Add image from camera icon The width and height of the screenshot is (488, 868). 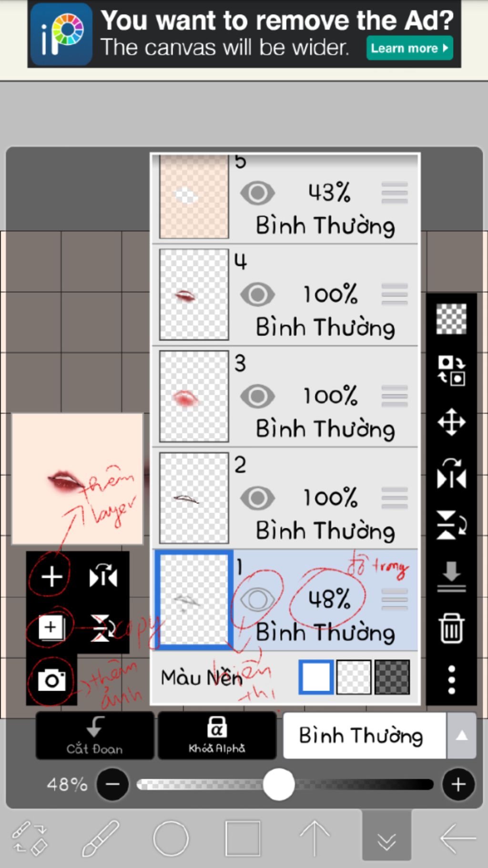pyautogui.click(x=51, y=680)
